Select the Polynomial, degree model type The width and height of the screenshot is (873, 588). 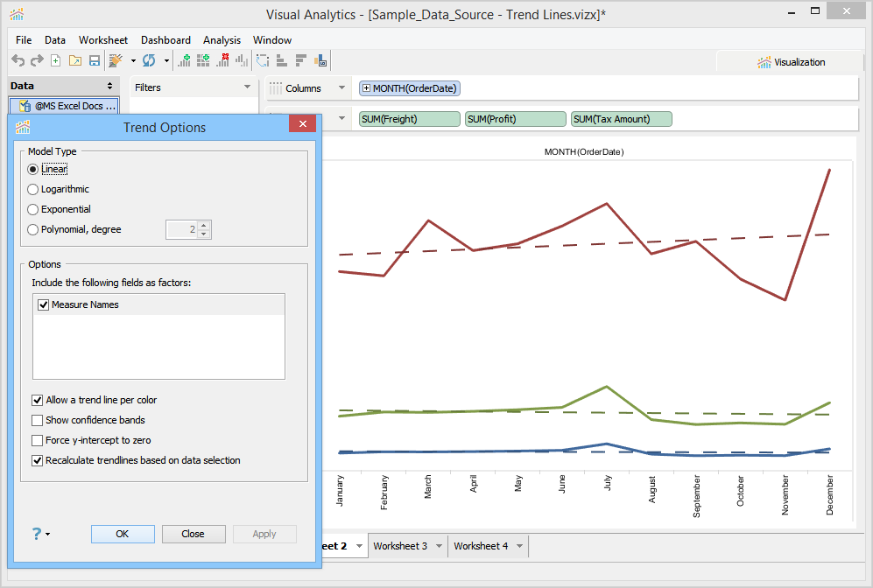coord(33,229)
